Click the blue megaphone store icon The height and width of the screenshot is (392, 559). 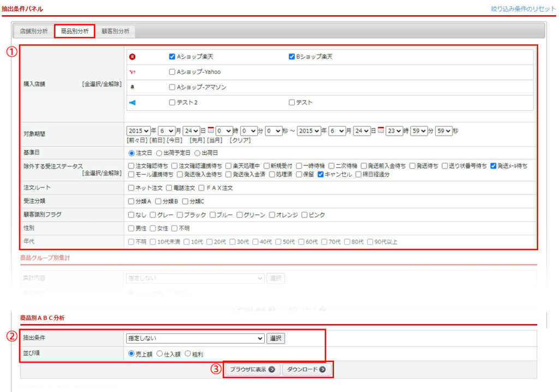pos(132,103)
